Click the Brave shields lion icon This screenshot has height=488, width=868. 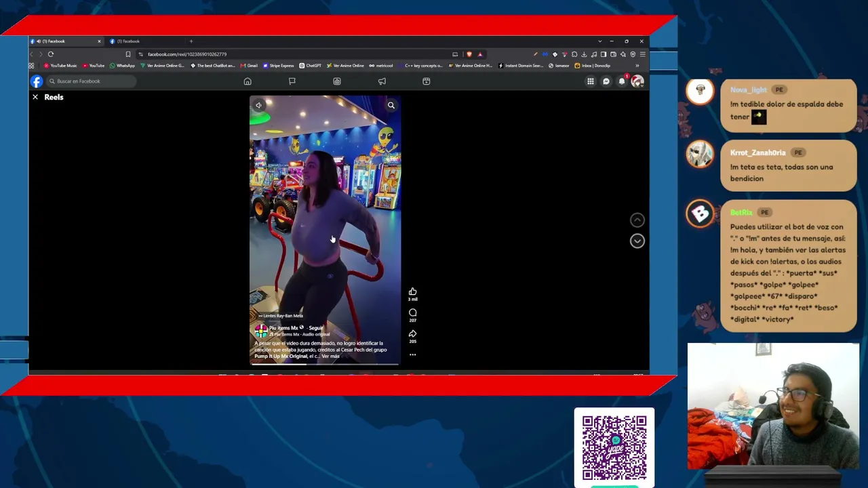(x=469, y=54)
